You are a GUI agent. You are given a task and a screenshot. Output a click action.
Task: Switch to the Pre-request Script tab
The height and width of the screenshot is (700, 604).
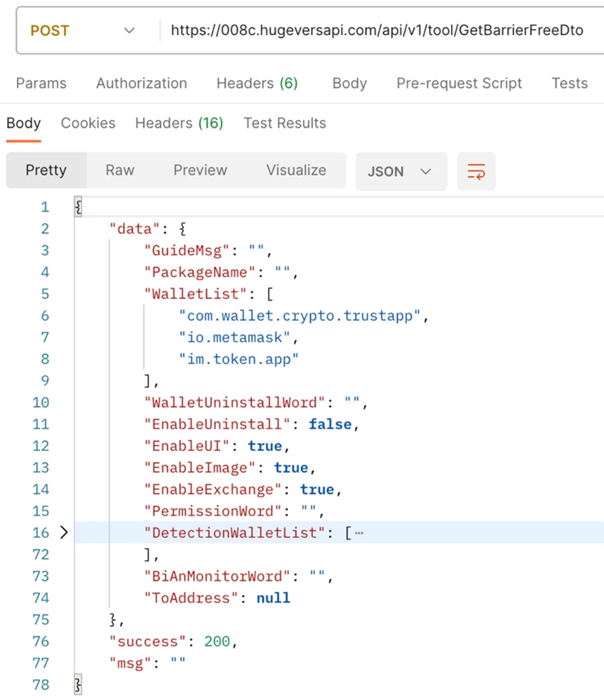click(x=459, y=84)
